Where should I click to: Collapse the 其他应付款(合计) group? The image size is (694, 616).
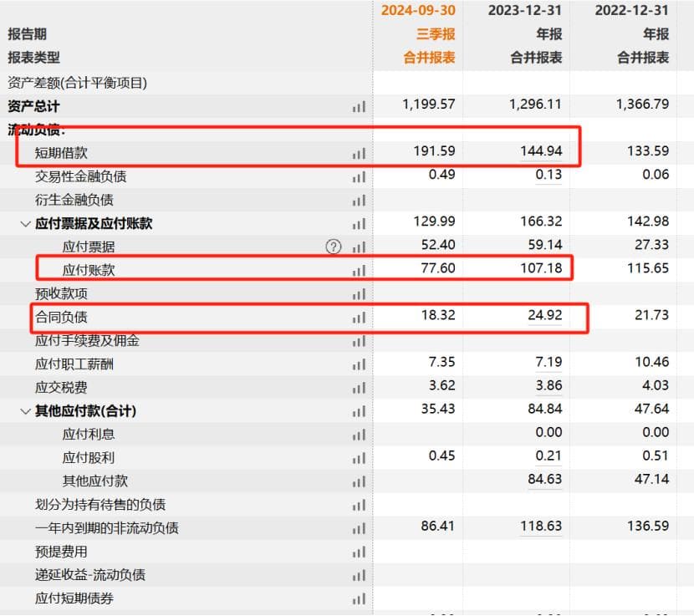point(25,411)
